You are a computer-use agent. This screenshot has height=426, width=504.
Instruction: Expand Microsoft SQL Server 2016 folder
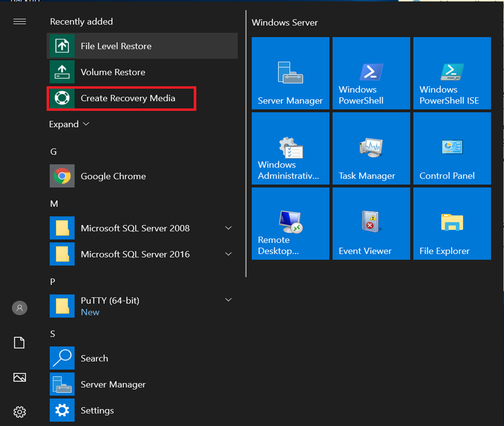pyautogui.click(x=228, y=254)
